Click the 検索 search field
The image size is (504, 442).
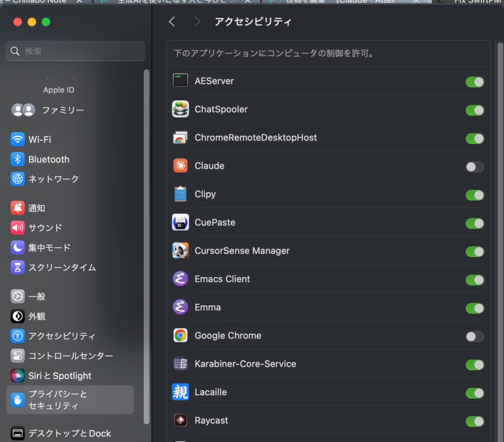(75, 51)
